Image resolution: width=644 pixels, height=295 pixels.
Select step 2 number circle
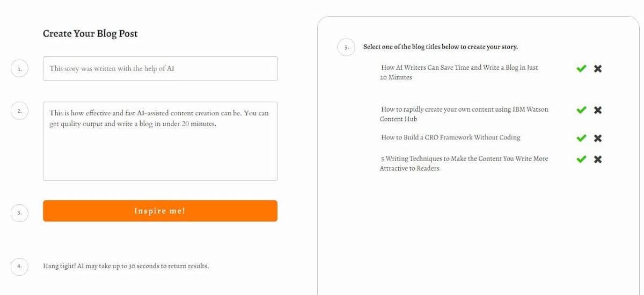click(19, 111)
